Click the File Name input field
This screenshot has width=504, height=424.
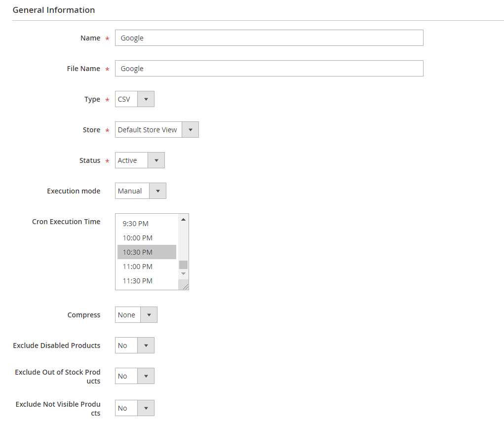[269, 69]
